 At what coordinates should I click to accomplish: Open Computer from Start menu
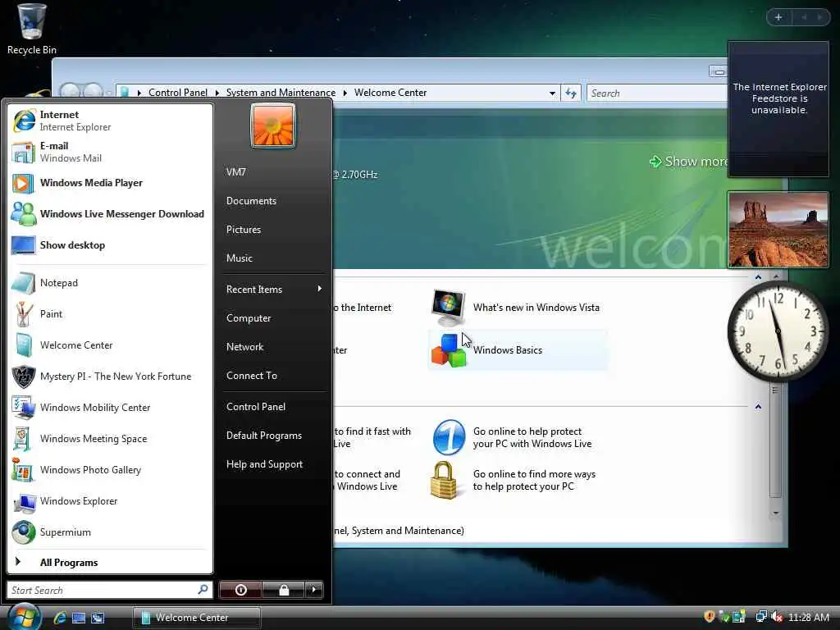click(272, 318)
